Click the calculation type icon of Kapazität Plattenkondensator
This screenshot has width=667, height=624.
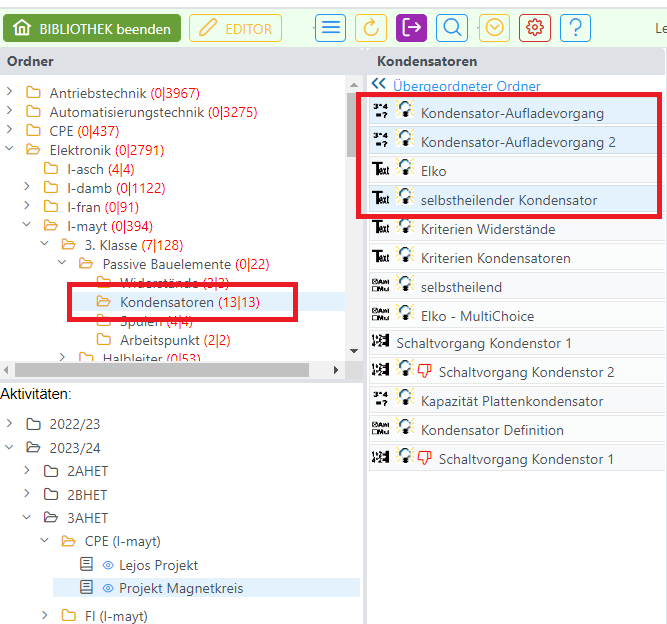click(380, 401)
